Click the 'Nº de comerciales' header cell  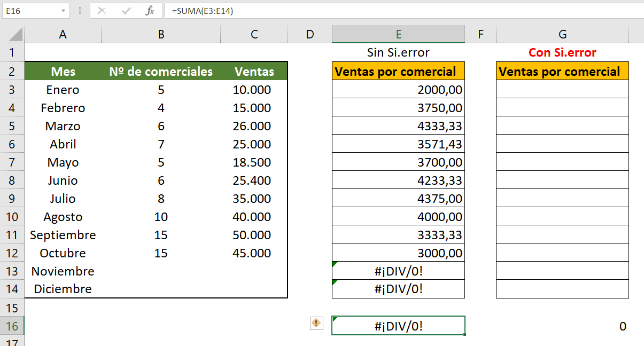point(161,71)
